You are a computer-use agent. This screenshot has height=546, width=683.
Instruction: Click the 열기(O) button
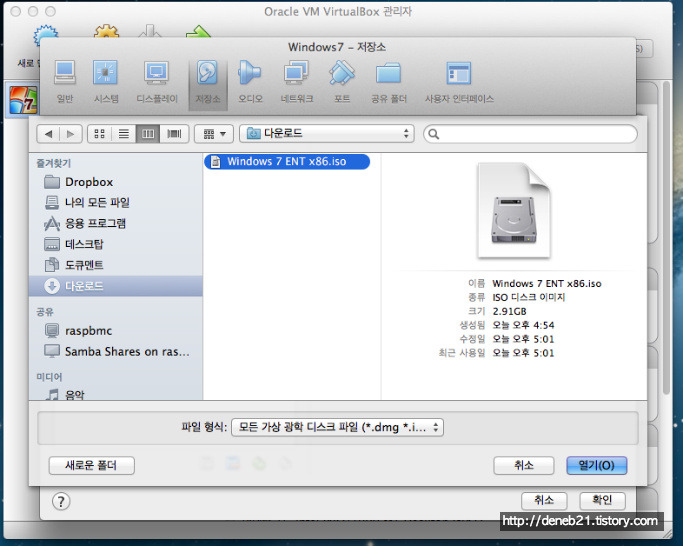click(x=596, y=465)
